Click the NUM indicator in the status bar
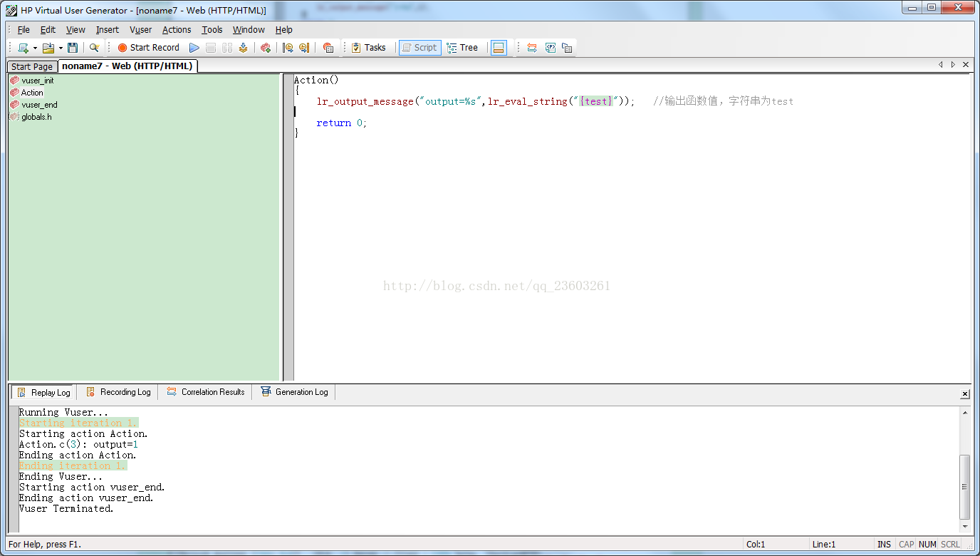 (927, 545)
